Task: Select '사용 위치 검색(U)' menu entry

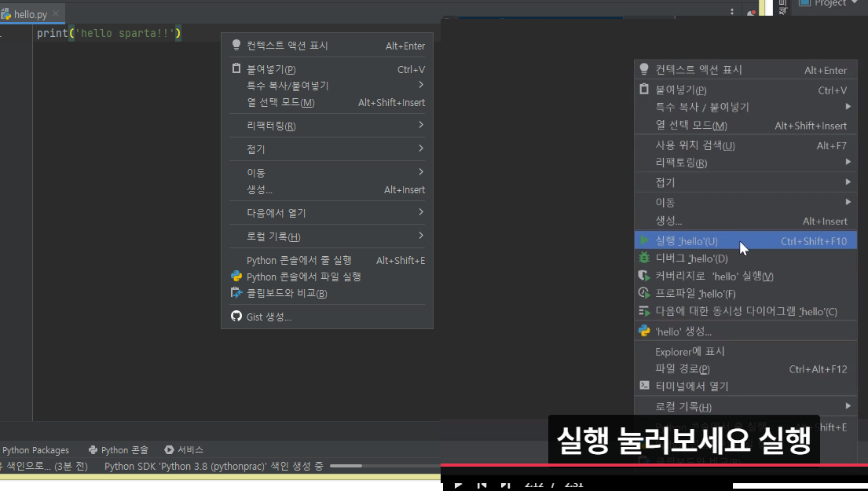Action: (x=745, y=145)
